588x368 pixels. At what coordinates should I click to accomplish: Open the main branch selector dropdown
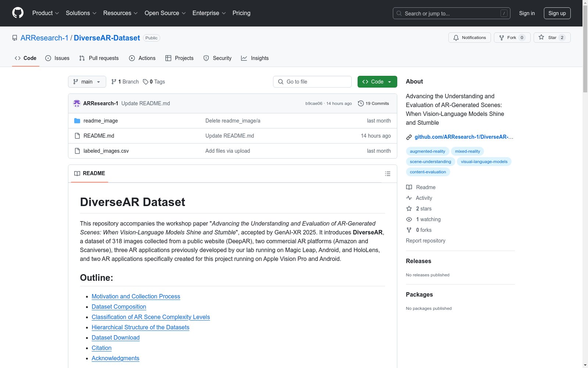point(87,82)
